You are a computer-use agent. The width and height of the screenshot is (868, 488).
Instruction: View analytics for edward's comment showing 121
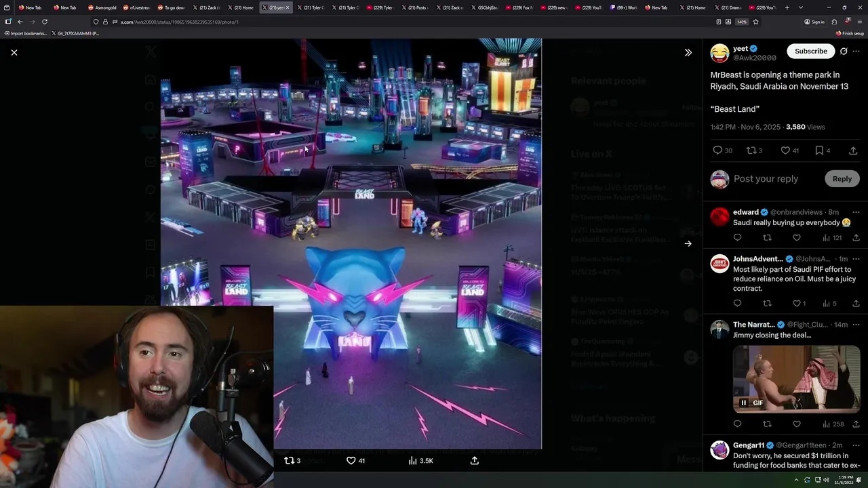coord(831,238)
